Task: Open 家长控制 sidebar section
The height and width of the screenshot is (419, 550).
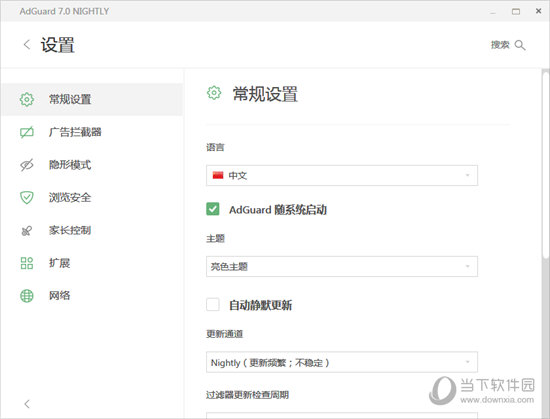Action: pyautogui.click(x=92, y=230)
